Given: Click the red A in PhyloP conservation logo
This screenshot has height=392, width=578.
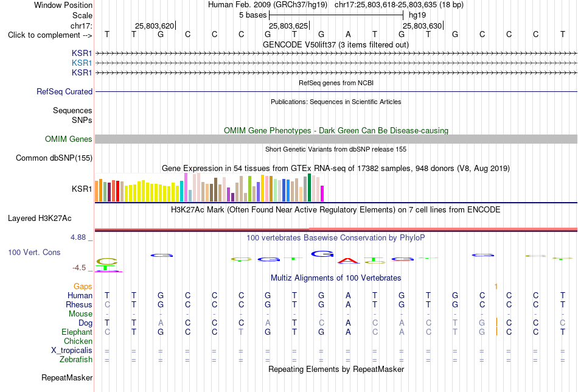Looking at the screenshot, I should [x=349, y=261].
